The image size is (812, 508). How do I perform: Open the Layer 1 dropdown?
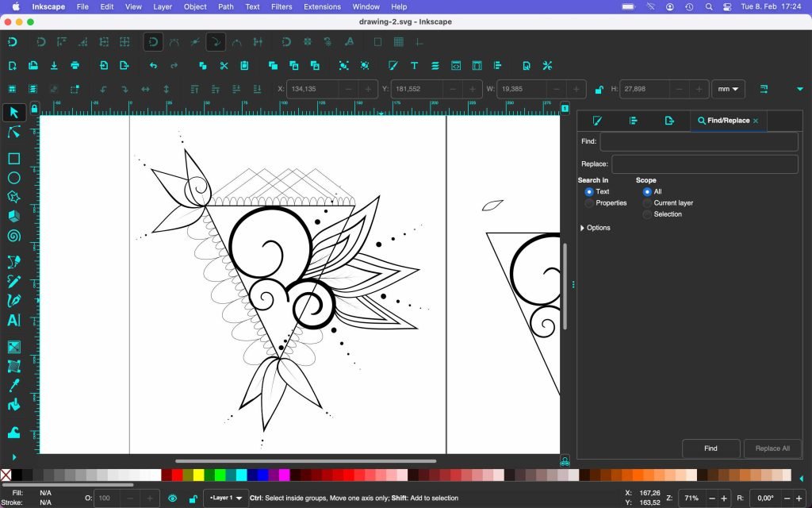(x=225, y=498)
